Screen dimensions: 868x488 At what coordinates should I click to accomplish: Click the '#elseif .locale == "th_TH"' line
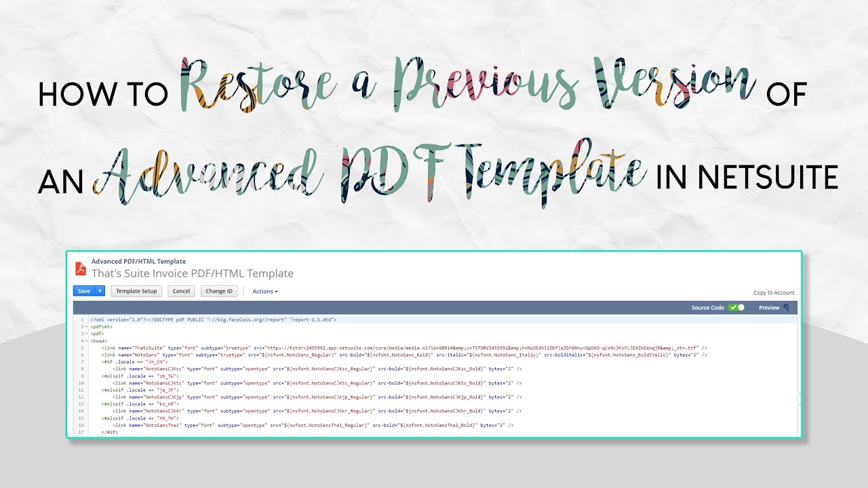coord(139,418)
